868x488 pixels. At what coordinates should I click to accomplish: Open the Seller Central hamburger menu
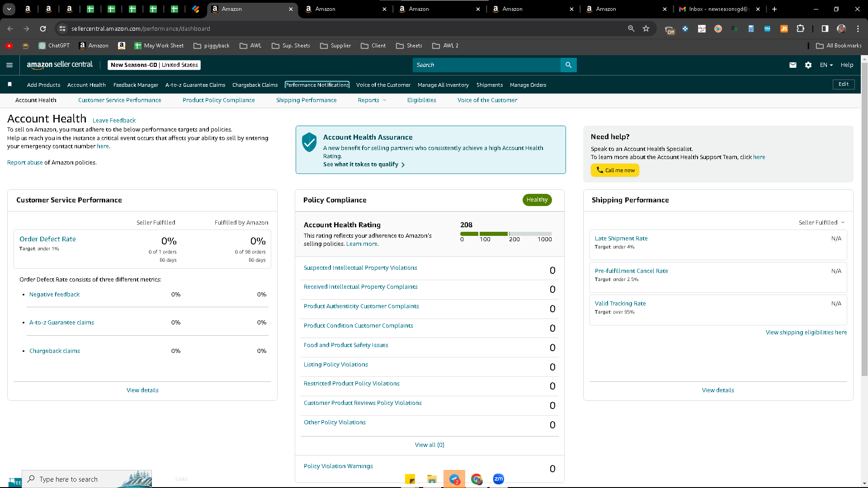(x=9, y=65)
